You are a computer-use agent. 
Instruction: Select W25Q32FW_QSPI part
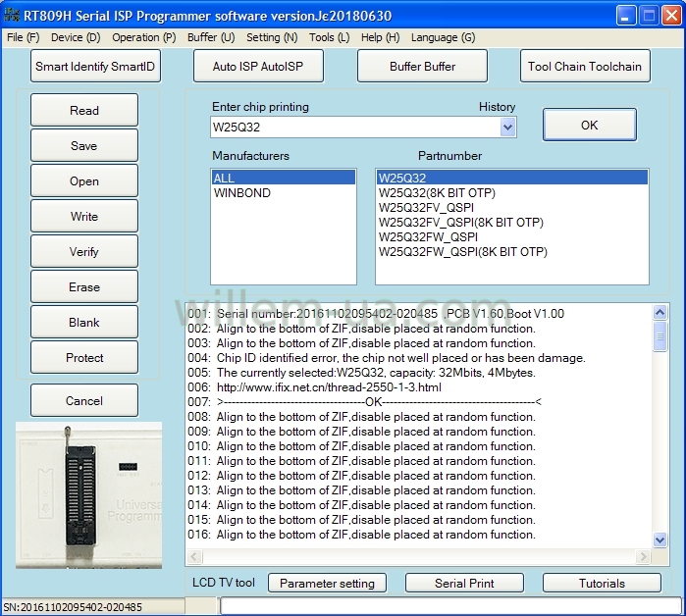(511, 237)
